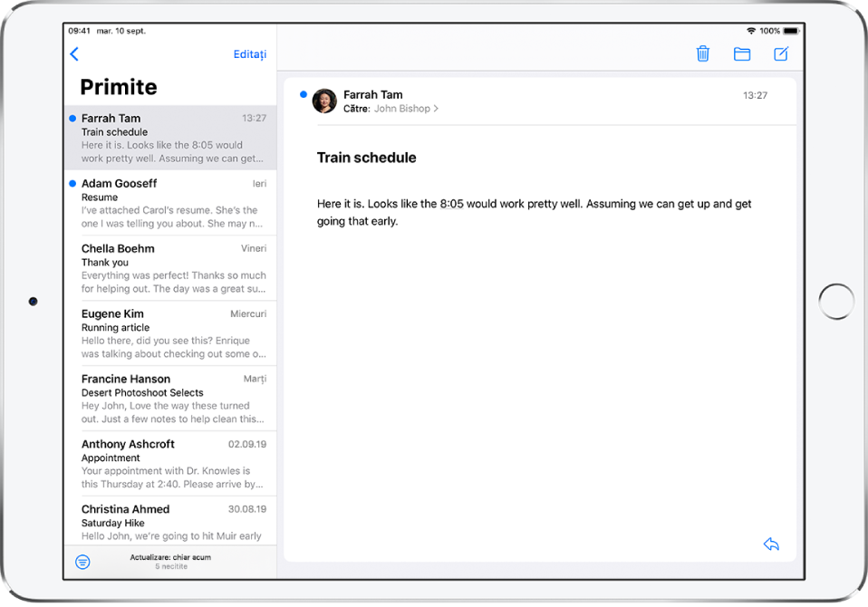Tap Editați button
868x607 pixels.
(250, 54)
